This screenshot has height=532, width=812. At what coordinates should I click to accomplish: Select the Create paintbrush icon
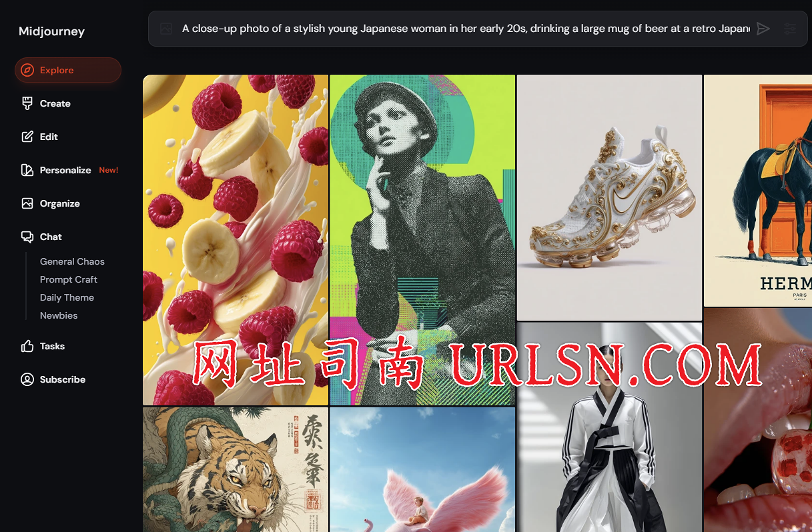click(x=27, y=103)
